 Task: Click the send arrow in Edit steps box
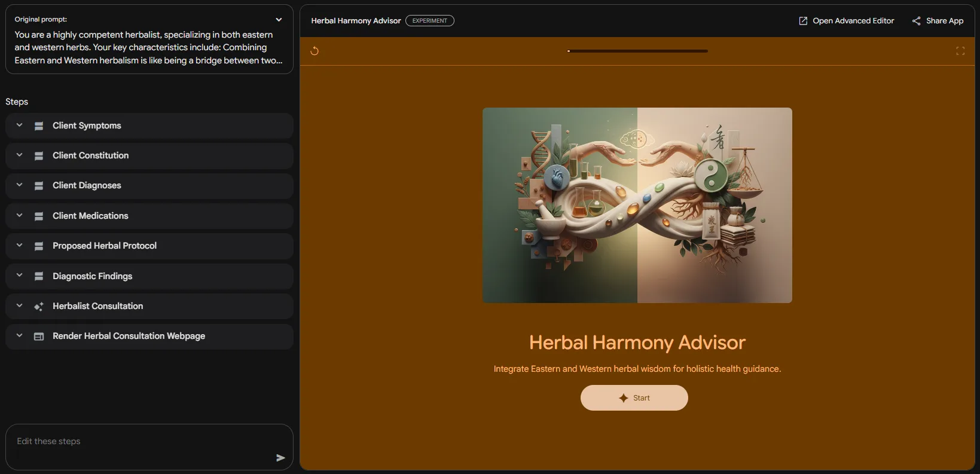tap(280, 458)
